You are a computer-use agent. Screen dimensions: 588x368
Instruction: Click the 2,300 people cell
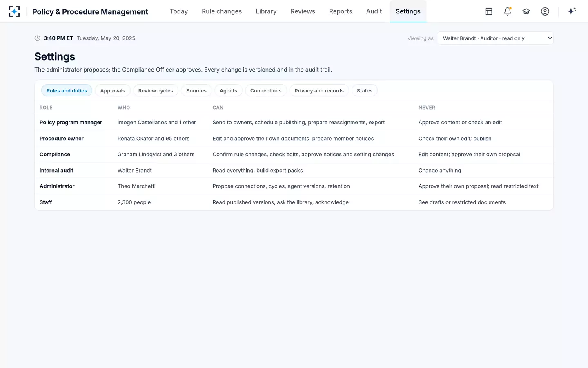pyautogui.click(x=134, y=202)
